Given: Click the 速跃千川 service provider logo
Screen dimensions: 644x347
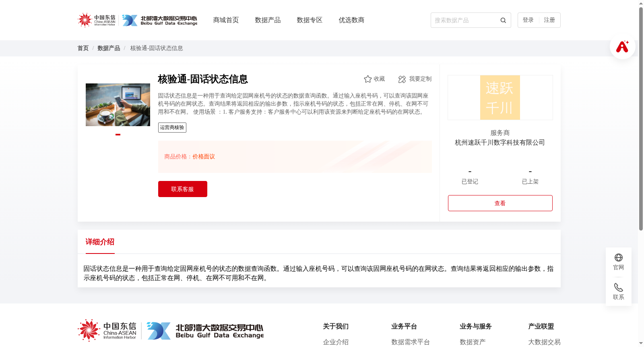Looking at the screenshot, I should 500,98.
